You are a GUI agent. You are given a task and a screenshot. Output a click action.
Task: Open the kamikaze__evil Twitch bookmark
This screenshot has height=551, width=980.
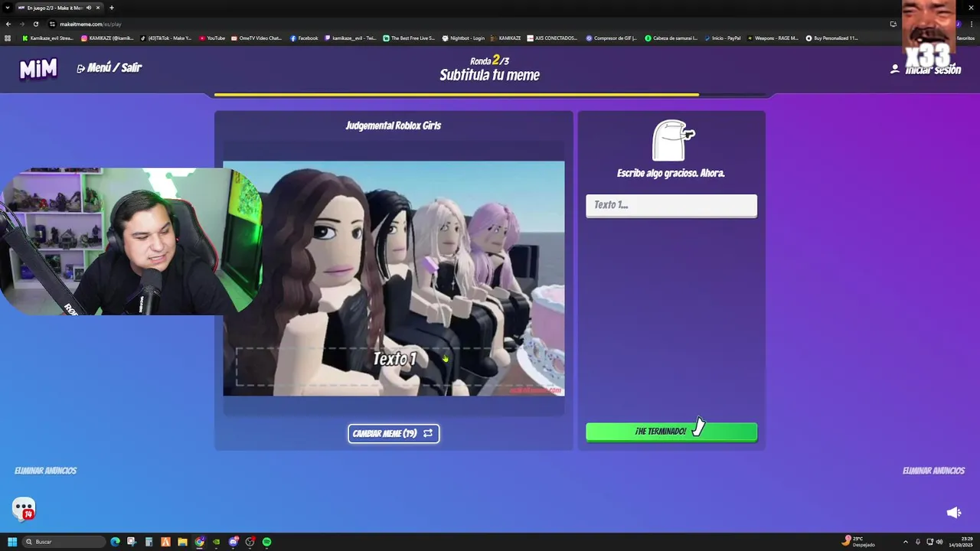(351, 37)
